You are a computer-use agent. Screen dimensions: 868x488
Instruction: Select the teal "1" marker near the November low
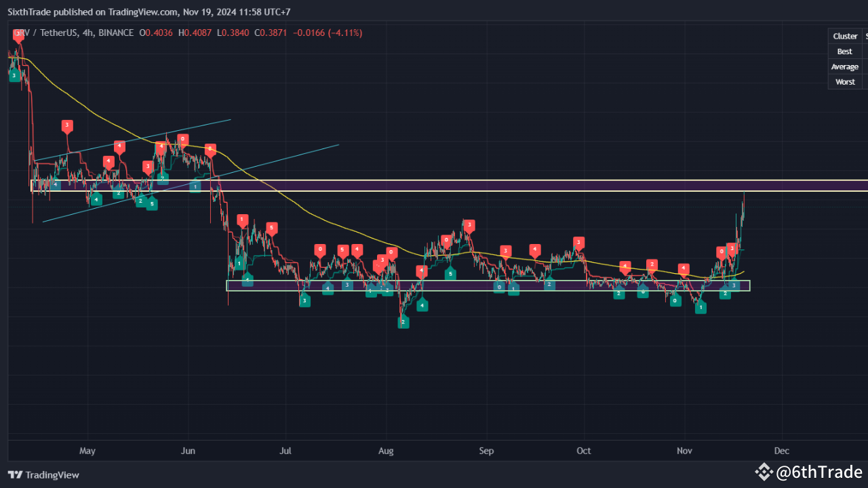tap(701, 308)
